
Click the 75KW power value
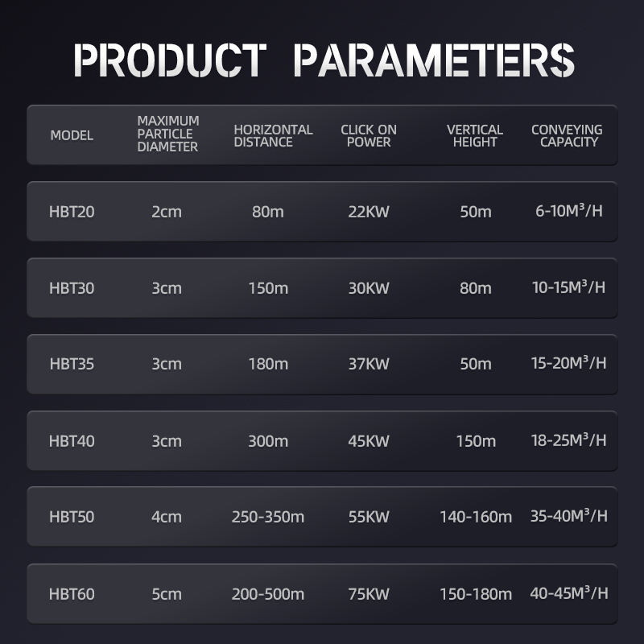pyautogui.click(x=369, y=595)
